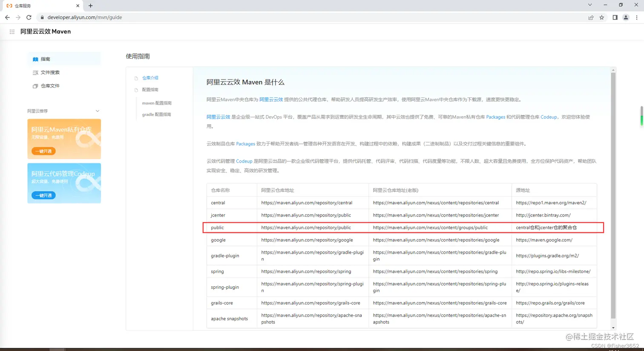Click the scroll-down arrow of the guide panel
Viewport: 644px width, 351px height.
click(x=613, y=328)
